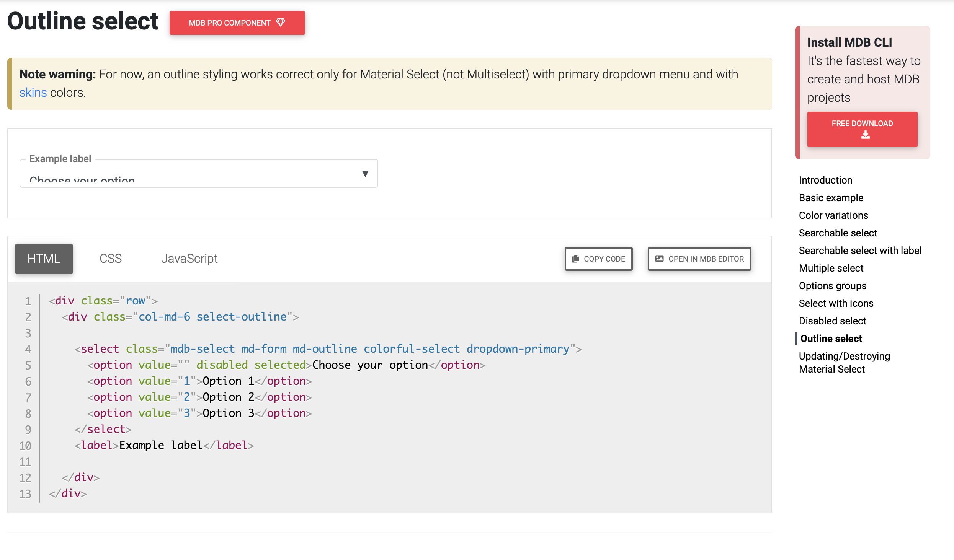954x560 pixels.
Task: Click the col-md-6 select-outline code line
Action: (180, 317)
